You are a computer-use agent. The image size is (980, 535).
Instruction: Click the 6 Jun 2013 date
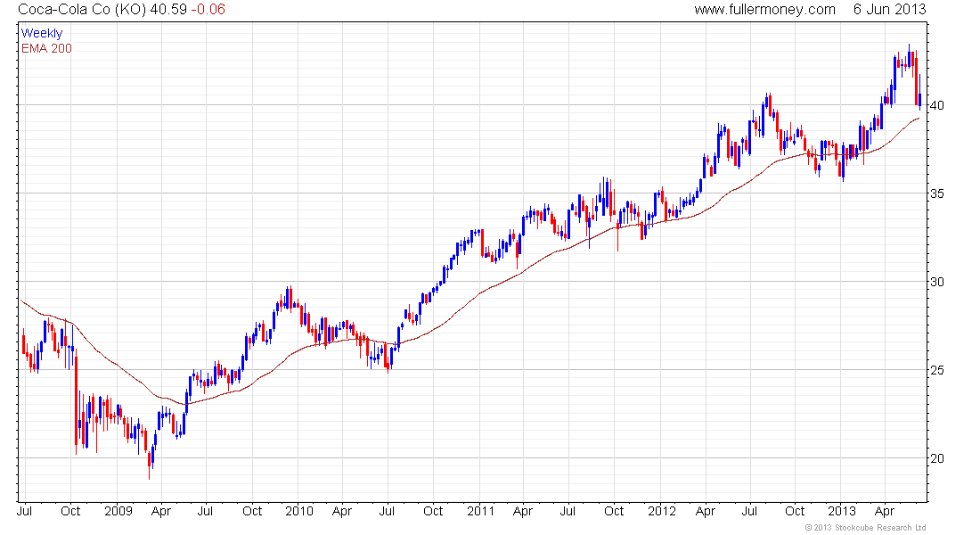pos(889,10)
